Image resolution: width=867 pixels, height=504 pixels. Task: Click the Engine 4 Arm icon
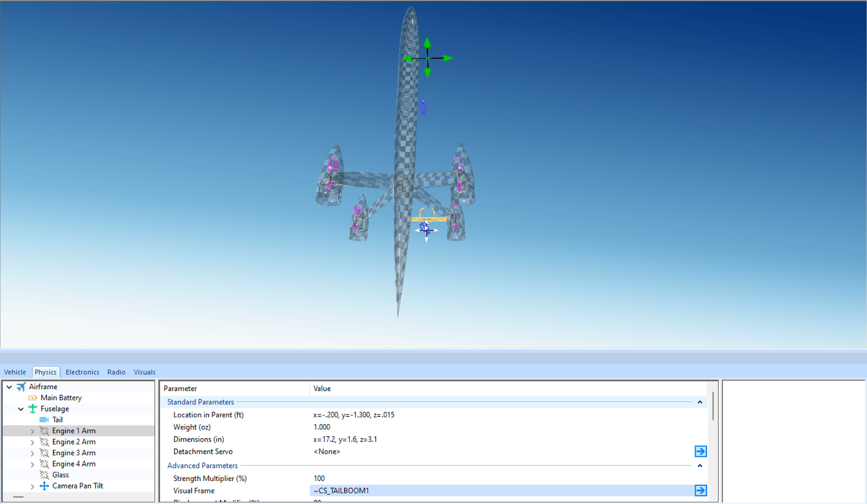[x=44, y=464]
